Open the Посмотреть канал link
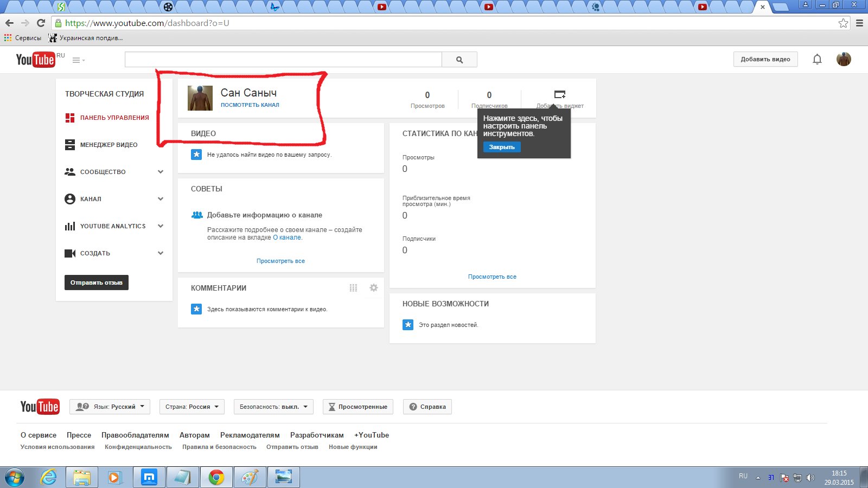The image size is (868, 488). click(250, 105)
